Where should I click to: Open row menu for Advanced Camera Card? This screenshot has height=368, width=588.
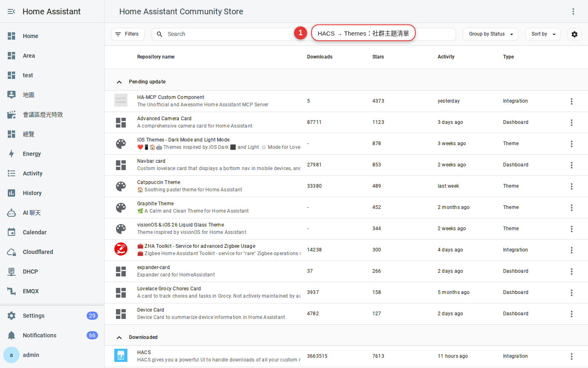tap(572, 123)
